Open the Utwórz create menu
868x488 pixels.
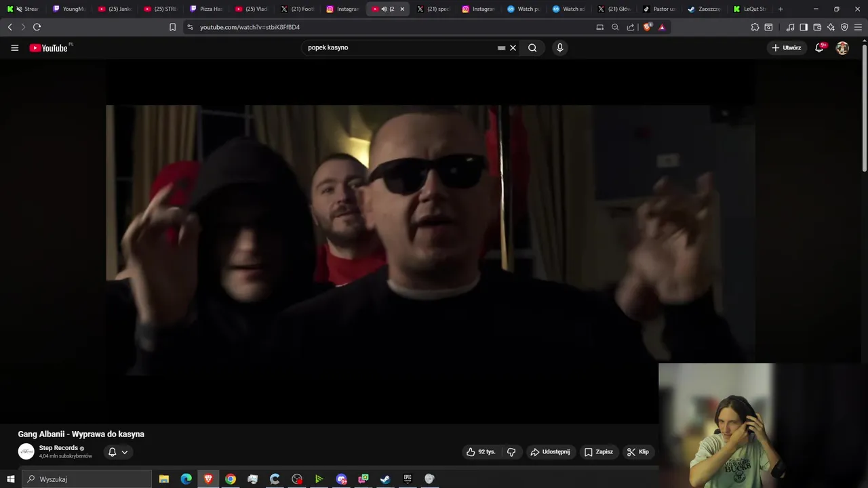pyautogui.click(x=787, y=48)
